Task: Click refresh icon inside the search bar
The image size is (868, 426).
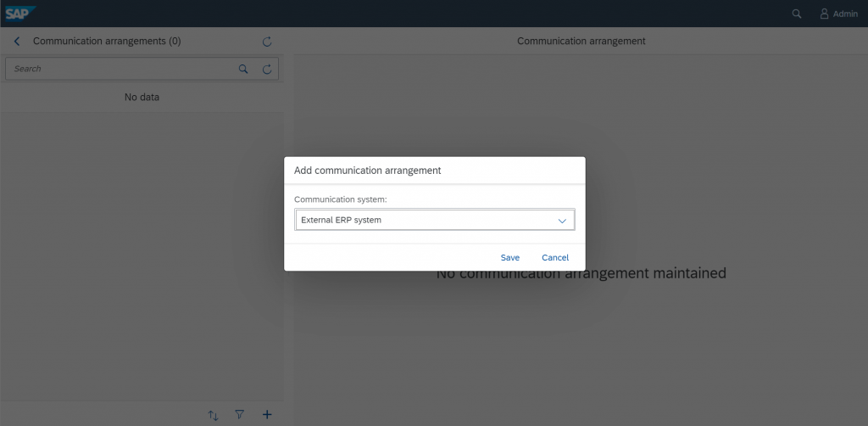Action: tap(267, 70)
